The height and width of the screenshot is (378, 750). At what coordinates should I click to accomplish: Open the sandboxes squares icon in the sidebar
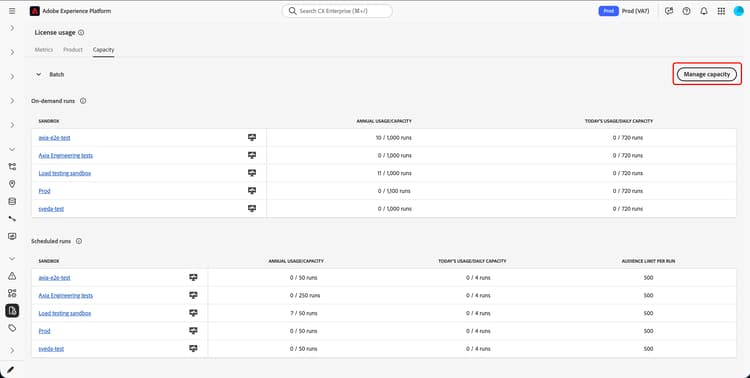[x=12, y=293]
